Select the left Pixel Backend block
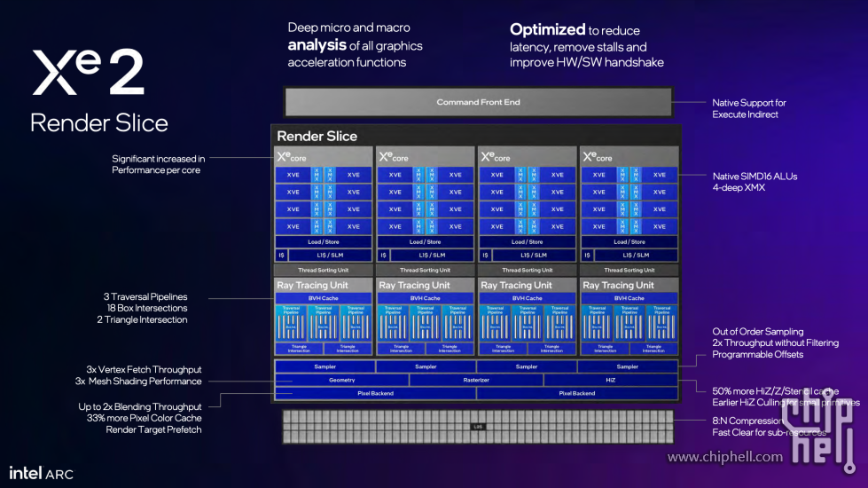868x488 pixels. click(375, 393)
